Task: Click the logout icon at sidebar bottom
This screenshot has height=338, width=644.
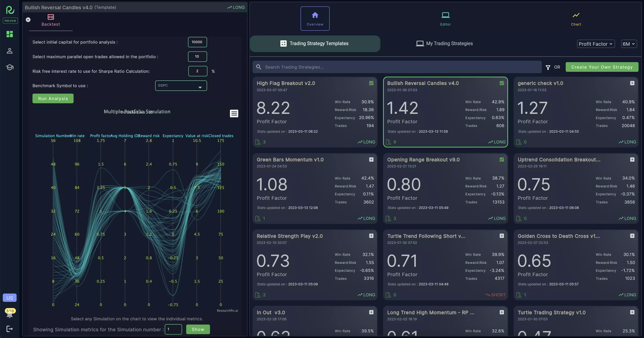Action: 10,329
